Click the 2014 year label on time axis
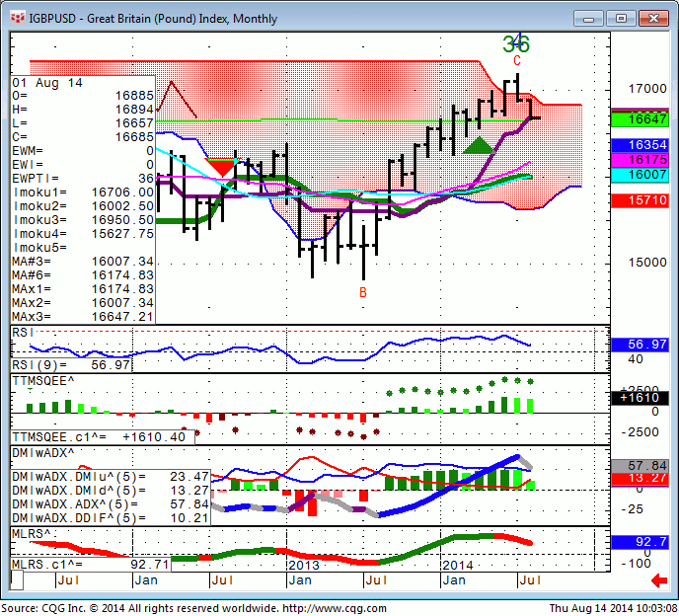 [x=458, y=566]
